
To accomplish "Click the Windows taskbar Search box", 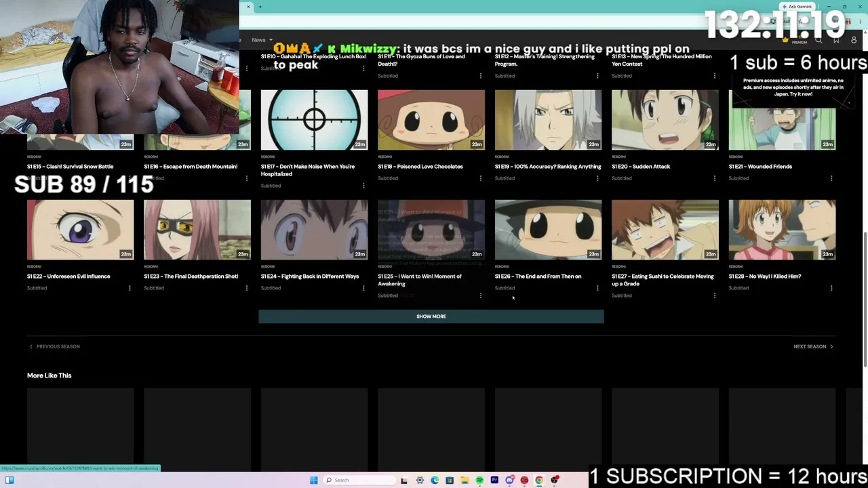I will click(x=359, y=480).
